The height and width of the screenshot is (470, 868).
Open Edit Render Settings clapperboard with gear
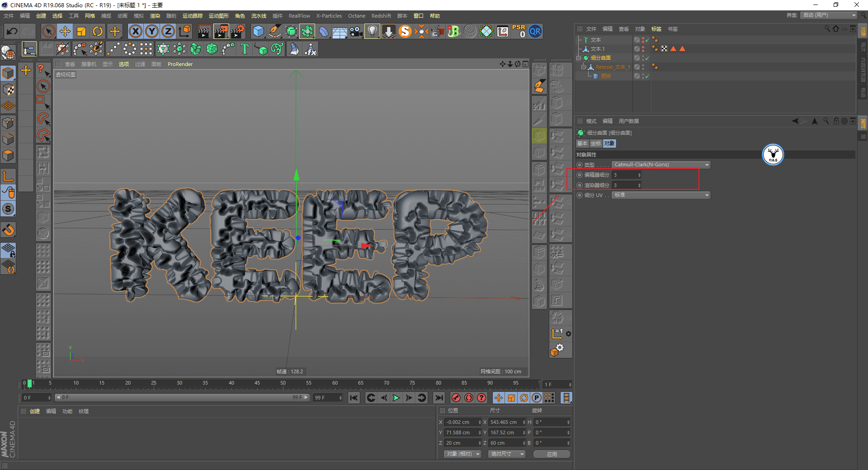238,32
